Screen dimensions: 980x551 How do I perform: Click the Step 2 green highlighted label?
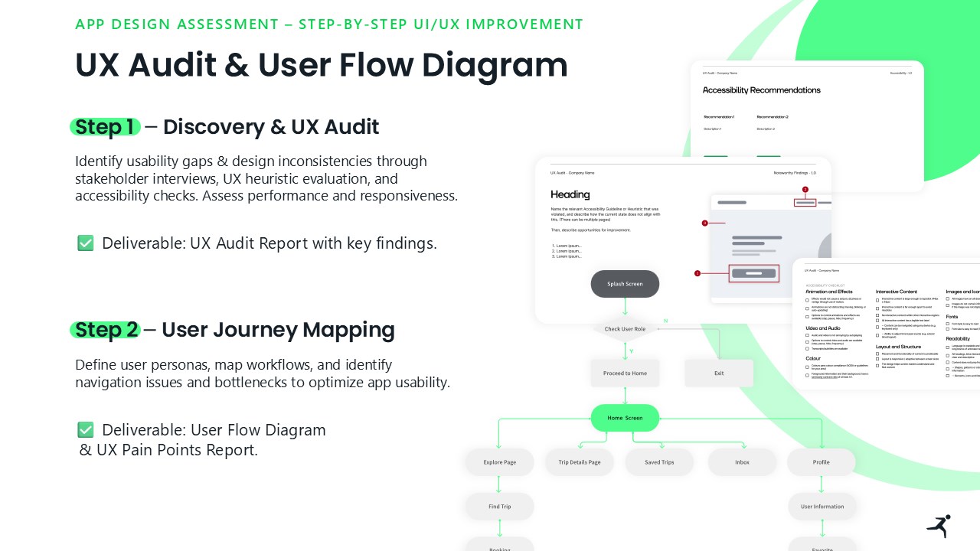pyautogui.click(x=105, y=330)
